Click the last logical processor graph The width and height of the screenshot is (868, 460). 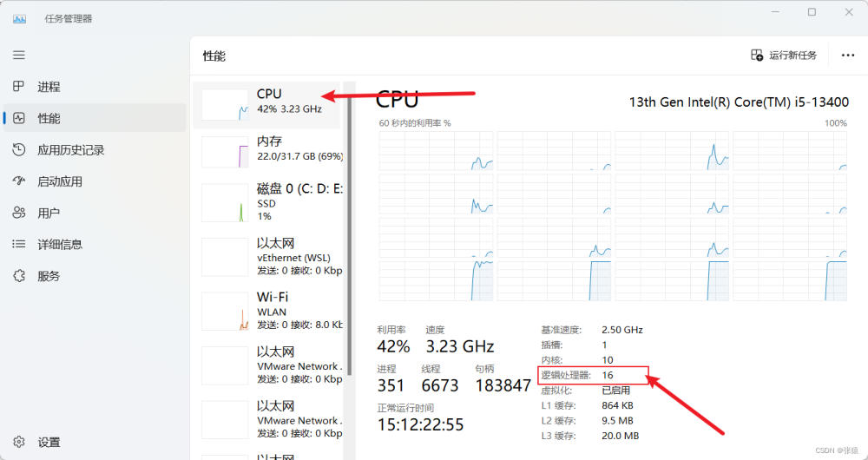(790, 281)
